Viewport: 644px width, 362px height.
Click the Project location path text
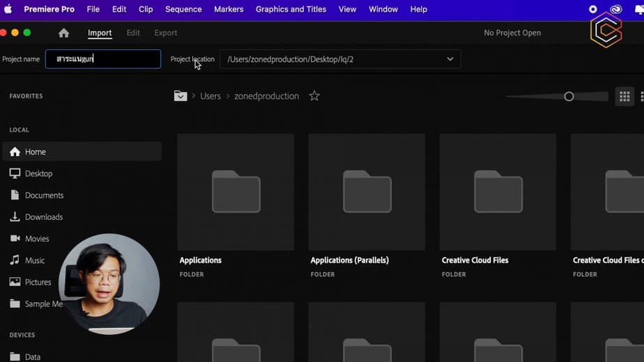tap(291, 59)
